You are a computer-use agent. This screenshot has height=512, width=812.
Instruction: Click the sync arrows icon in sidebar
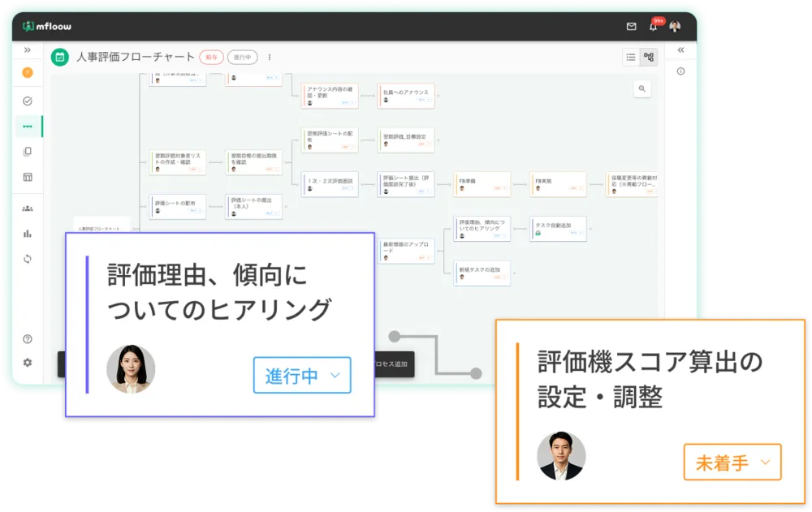[x=28, y=259]
